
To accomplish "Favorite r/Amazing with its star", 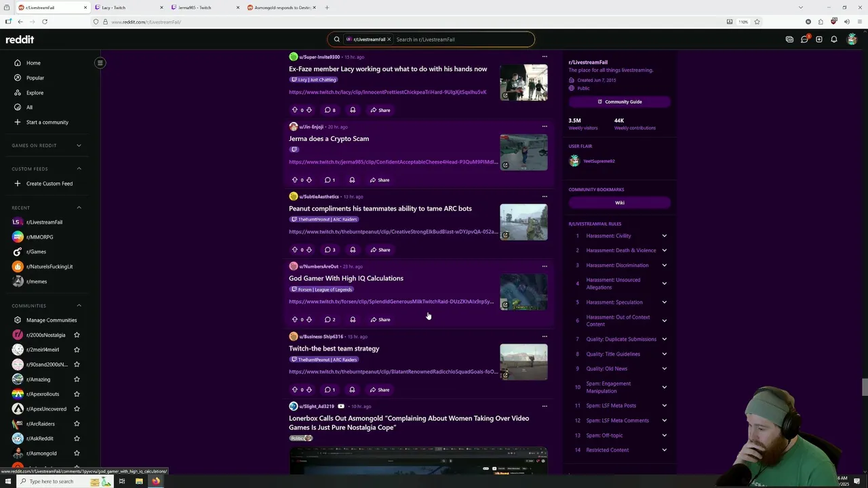I will [x=77, y=380].
